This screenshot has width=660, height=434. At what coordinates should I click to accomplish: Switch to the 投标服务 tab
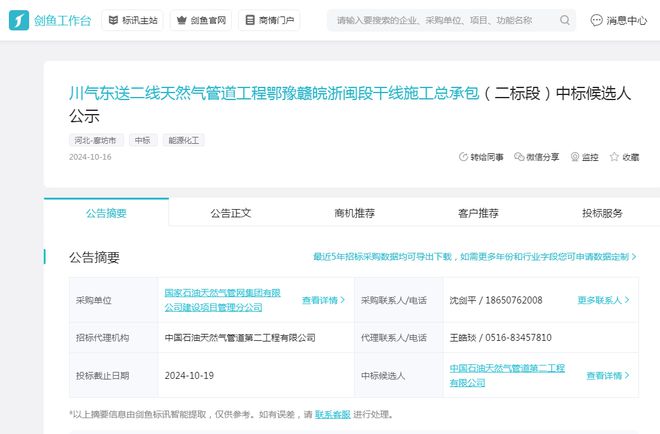[x=602, y=213]
